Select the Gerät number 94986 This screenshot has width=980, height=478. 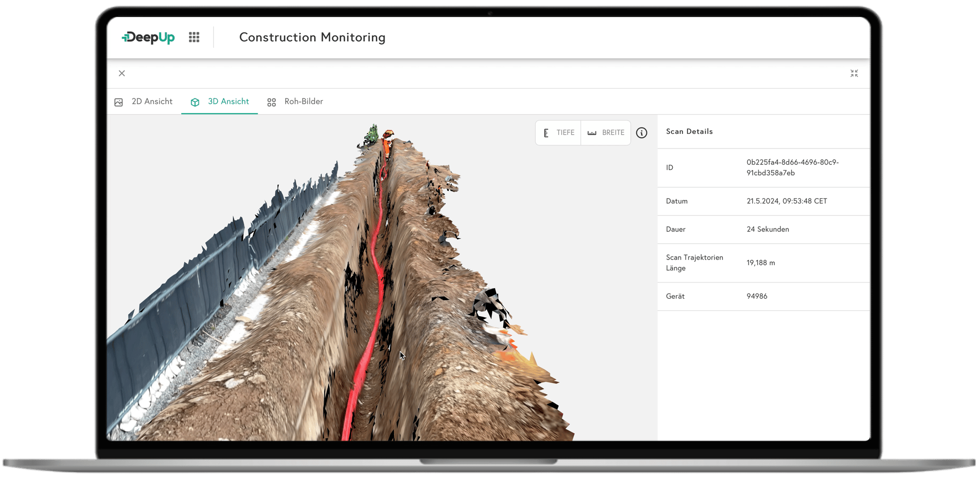point(757,296)
